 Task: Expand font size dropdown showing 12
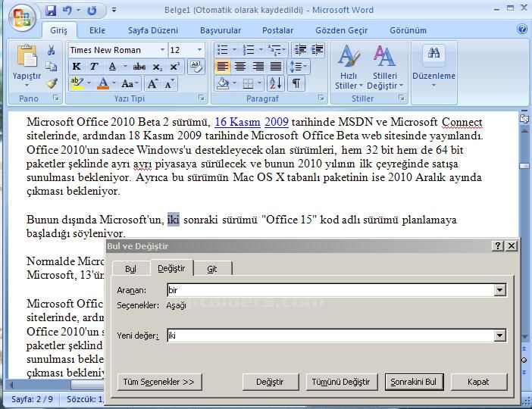click(x=199, y=50)
